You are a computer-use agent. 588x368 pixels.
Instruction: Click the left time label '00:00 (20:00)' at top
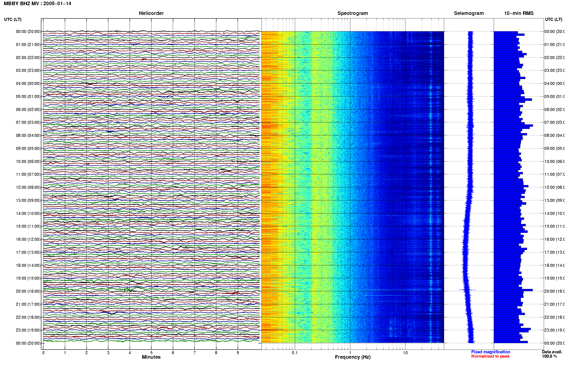coord(28,31)
